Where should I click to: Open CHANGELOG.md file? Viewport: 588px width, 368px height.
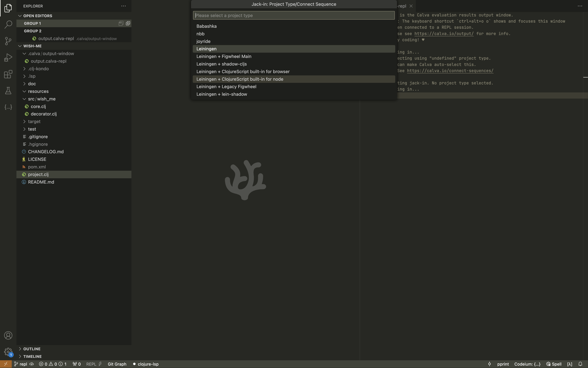(x=74, y=152)
